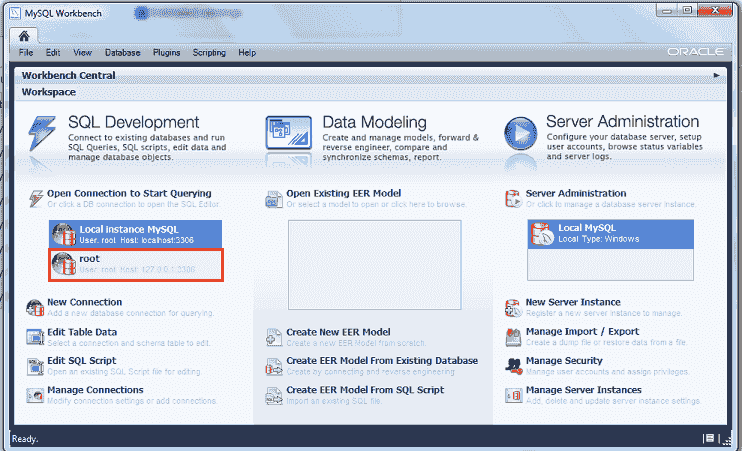Open the Manage Import / Export link
The image size is (742, 451).
[x=583, y=331]
